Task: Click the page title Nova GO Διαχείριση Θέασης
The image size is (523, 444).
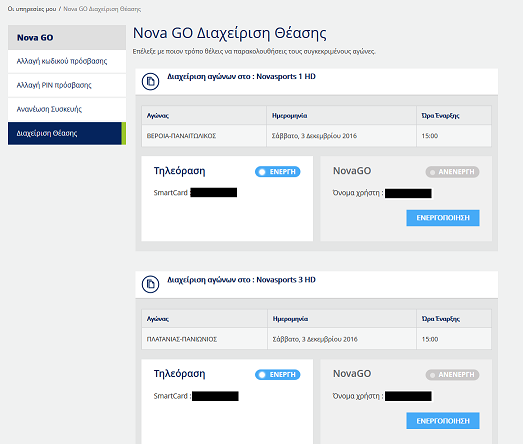Action: click(229, 33)
